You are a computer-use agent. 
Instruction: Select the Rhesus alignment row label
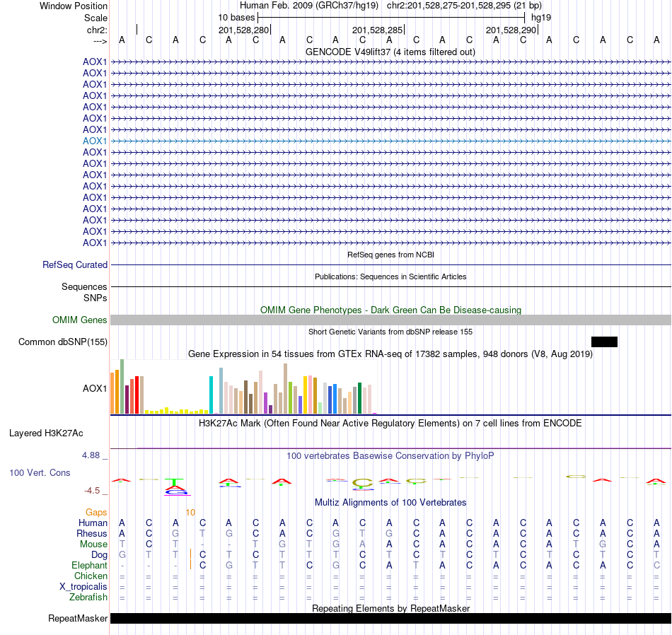click(92, 534)
